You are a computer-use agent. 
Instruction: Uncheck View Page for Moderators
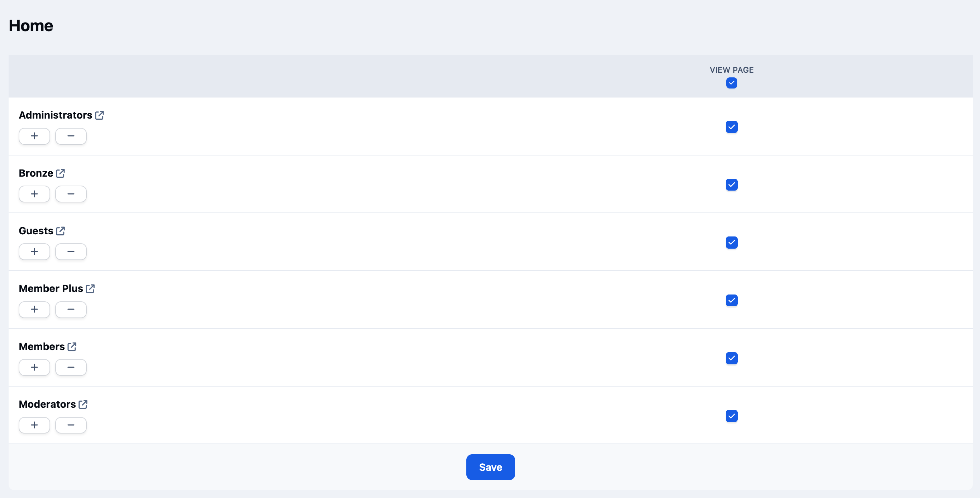pos(732,416)
